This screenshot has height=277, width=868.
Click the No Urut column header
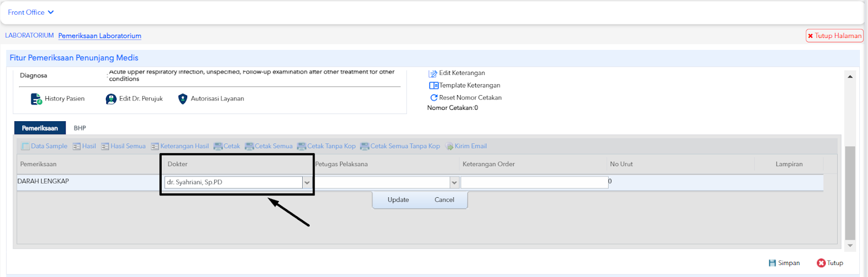621,164
